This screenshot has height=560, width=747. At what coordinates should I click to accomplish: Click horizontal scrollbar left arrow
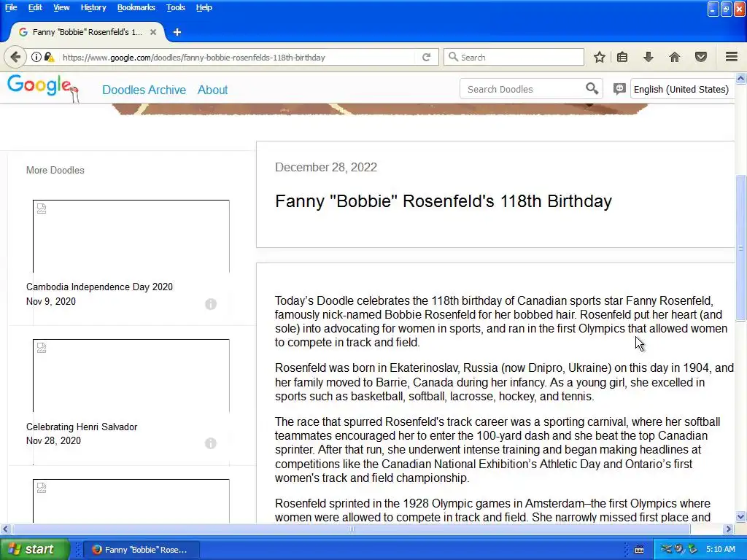click(x=5, y=529)
